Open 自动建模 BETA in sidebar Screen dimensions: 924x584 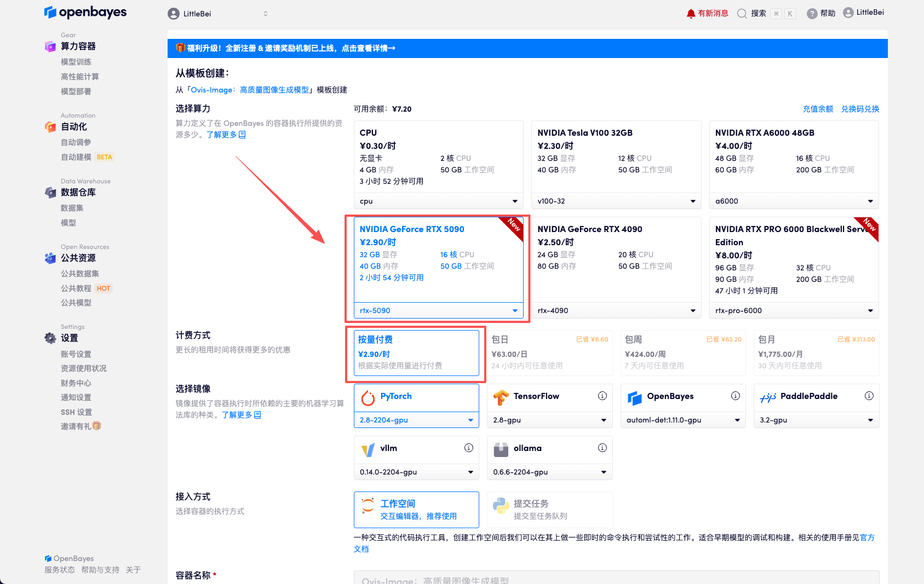coord(87,157)
